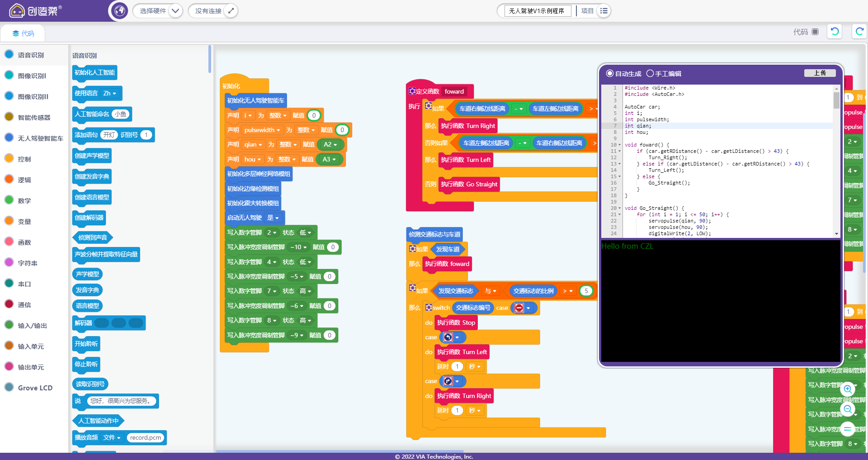Click the 上传 upload button
This screenshot has height=460, width=868.
pos(820,73)
